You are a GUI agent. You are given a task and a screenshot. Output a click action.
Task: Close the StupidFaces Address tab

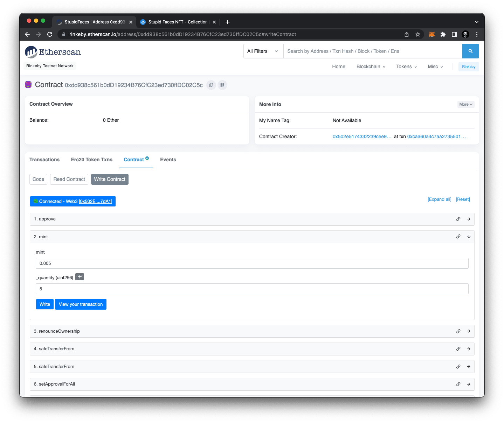pyautogui.click(x=131, y=22)
